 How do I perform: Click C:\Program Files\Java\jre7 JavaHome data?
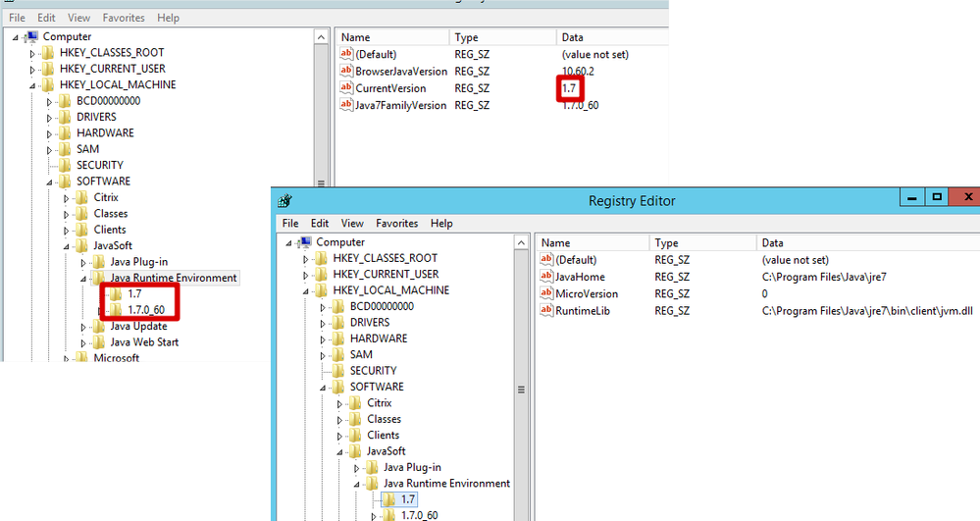[x=824, y=277]
